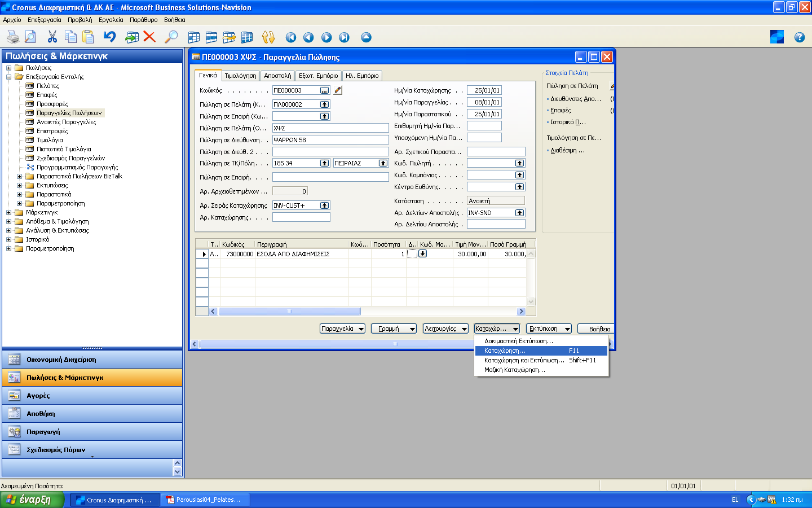Click the red X Delete icon
Image resolution: width=812 pixels, height=508 pixels.
click(149, 37)
